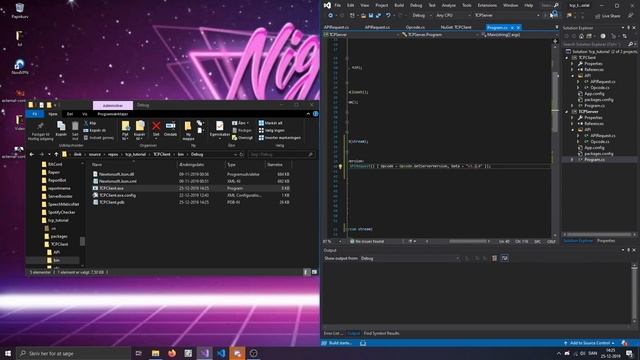Switch Explorer to details view button
Viewport: 640px width, 360px height.
(x=306, y=272)
